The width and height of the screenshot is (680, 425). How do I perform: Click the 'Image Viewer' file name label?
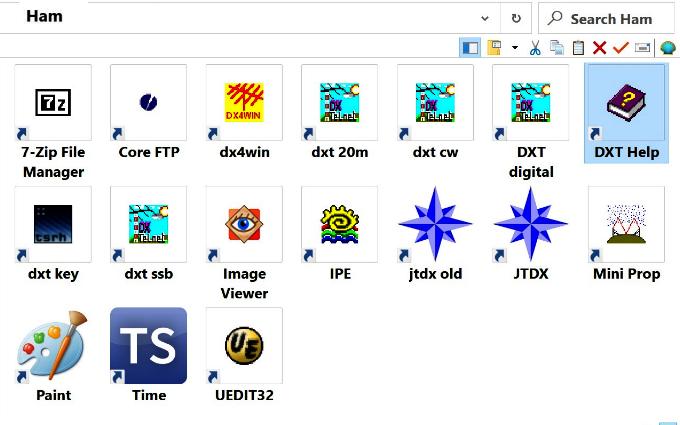(245, 284)
